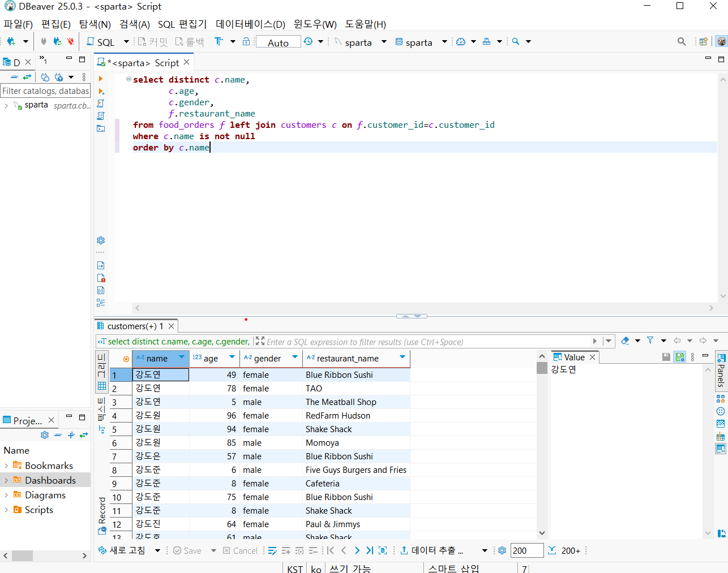Toggle Panels button on right sidebar
Screen dimensions: 728x573
coord(721,370)
